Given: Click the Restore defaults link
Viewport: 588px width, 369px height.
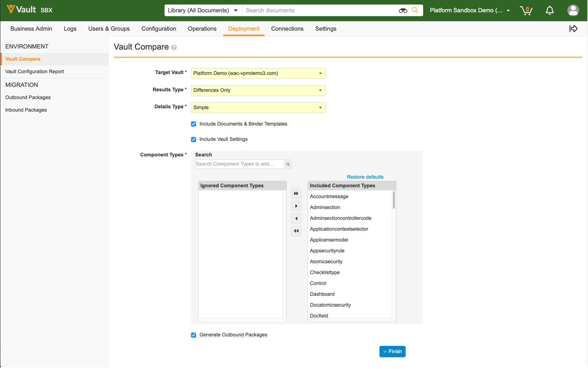Looking at the screenshot, I should [365, 177].
